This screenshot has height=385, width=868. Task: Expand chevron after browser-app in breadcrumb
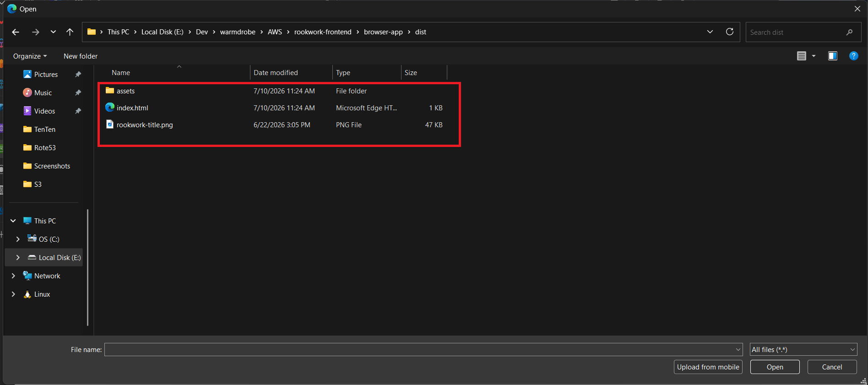[409, 32]
